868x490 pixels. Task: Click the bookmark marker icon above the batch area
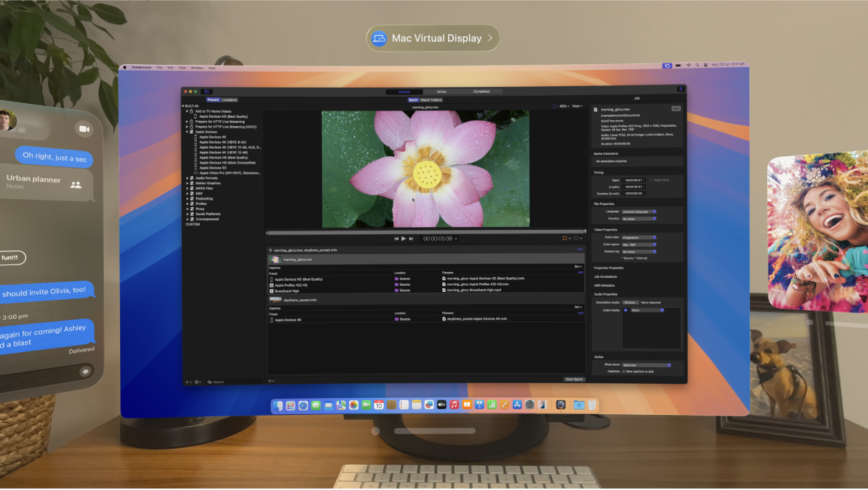(564, 238)
